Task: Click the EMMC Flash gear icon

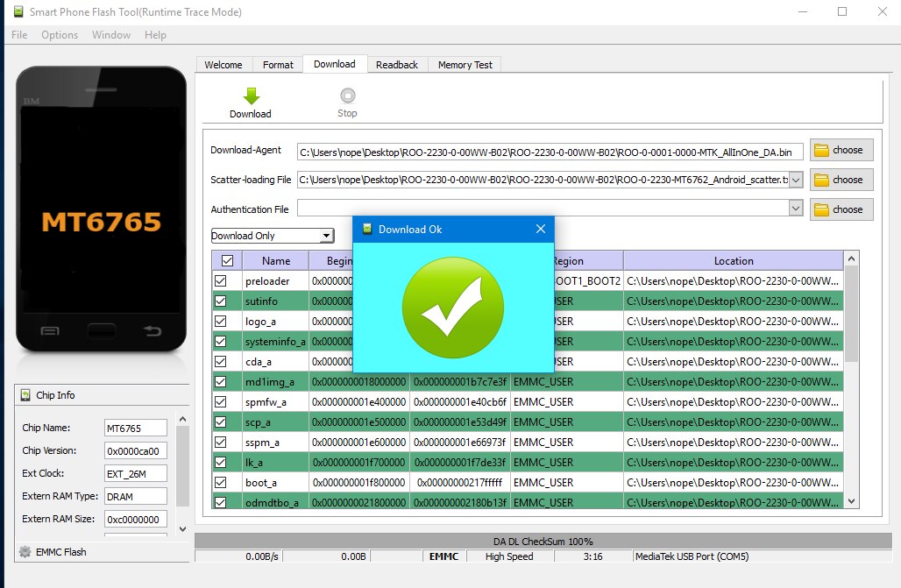Action: pos(25,552)
